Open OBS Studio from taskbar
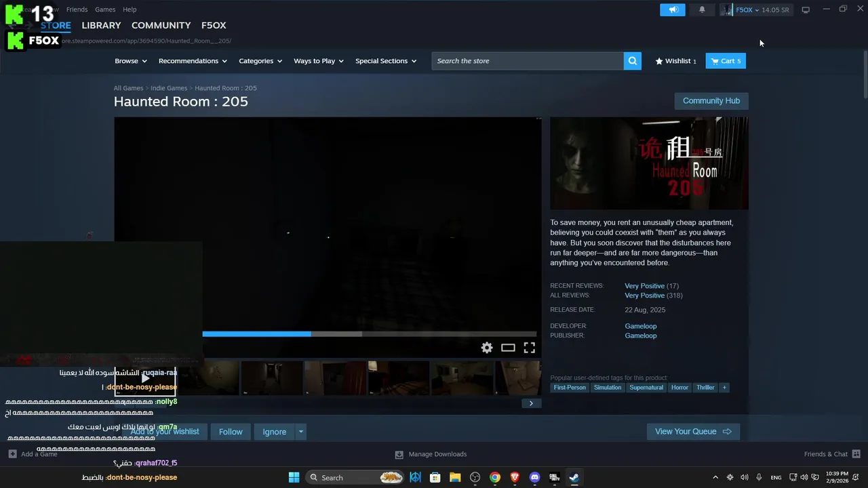Screen dimensions: 868x488 [475, 477]
